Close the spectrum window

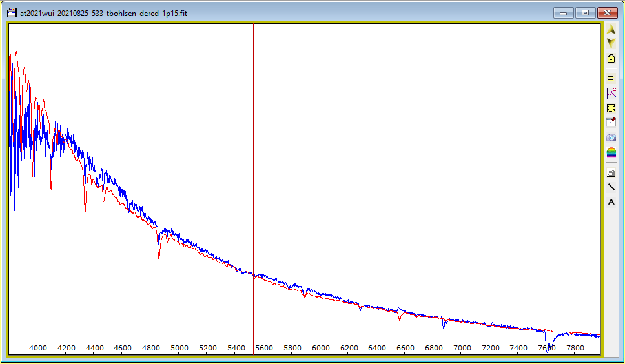point(607,13)
